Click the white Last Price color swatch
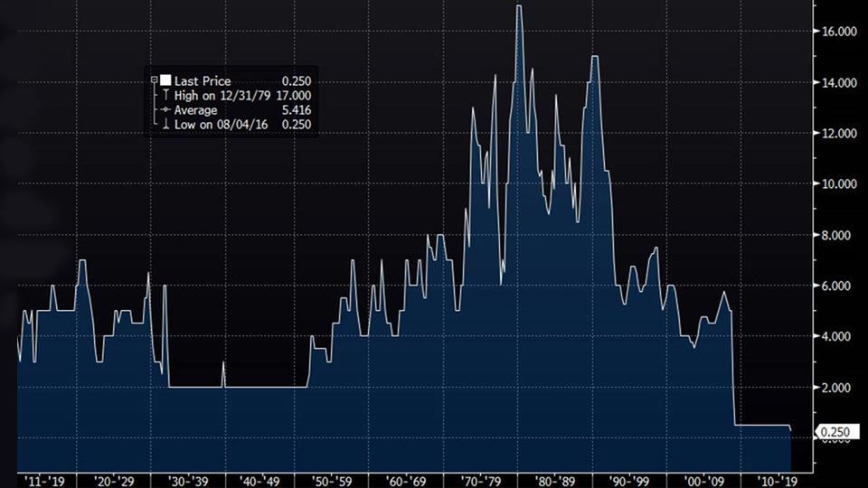 click(165, 80)
